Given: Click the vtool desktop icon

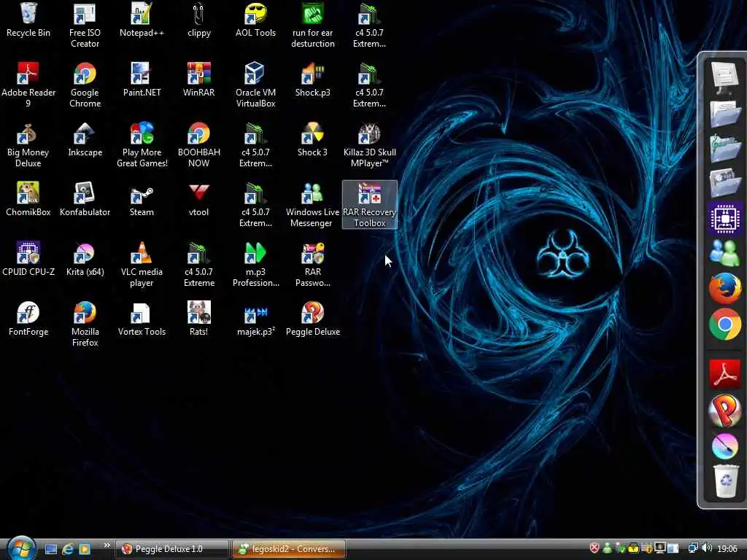Looking at the screenshot, I should pyautogui.click(x=198, y=200).
